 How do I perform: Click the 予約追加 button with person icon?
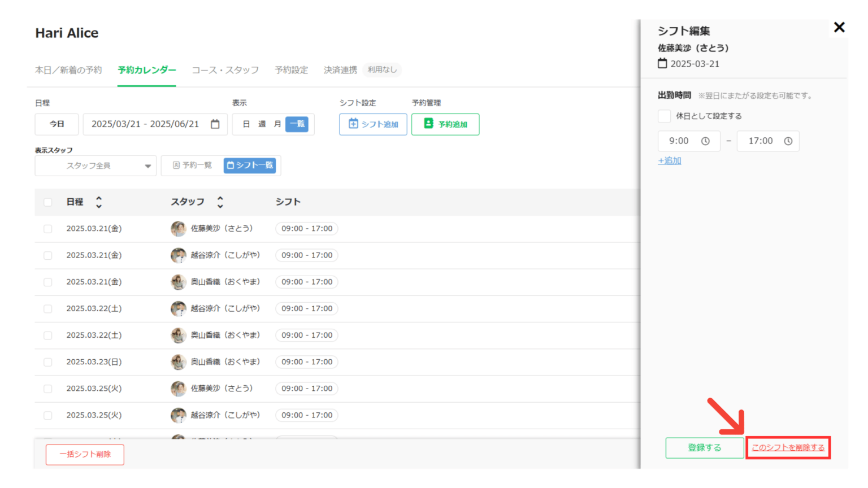click(445, 124)
